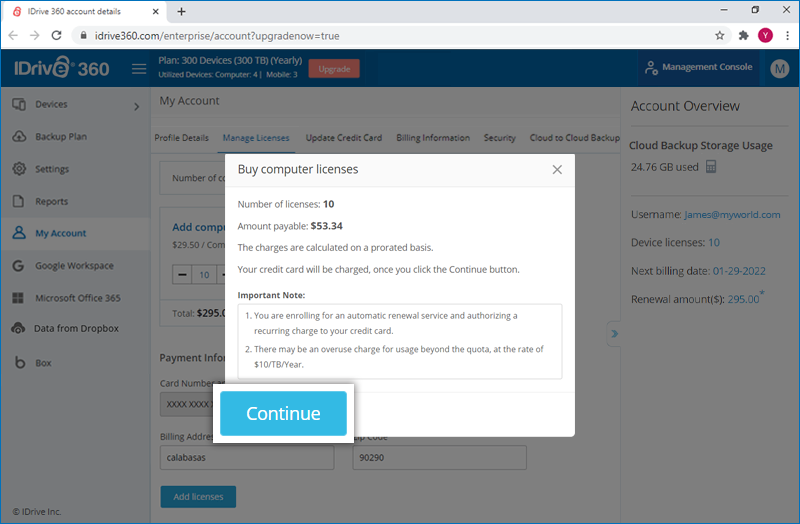This screenshot has width=800, height=524.
Task: Switch to the Update Credit Card tab
Action: point(343,138)
